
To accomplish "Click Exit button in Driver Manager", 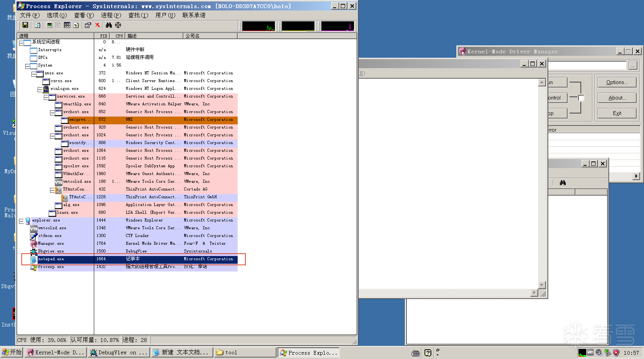I will 617,113.
